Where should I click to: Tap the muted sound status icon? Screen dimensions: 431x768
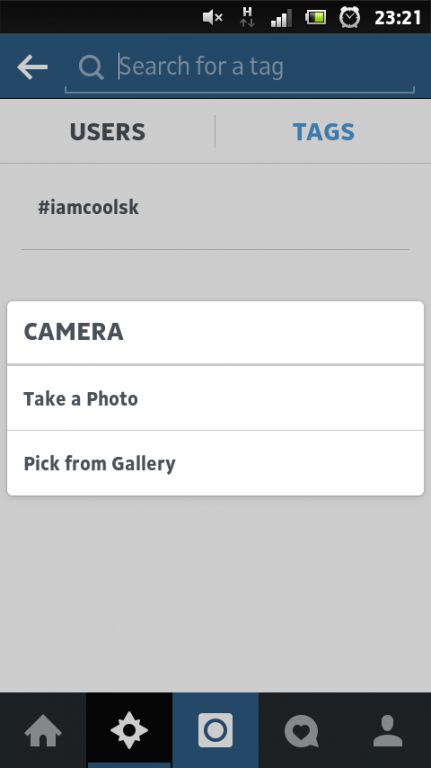tap(213, 18)
